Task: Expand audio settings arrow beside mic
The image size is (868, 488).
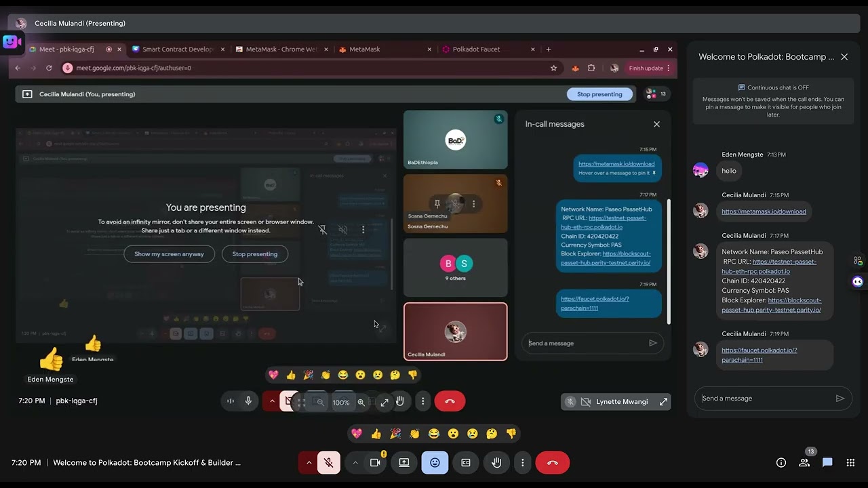Action: click(309, 463)
